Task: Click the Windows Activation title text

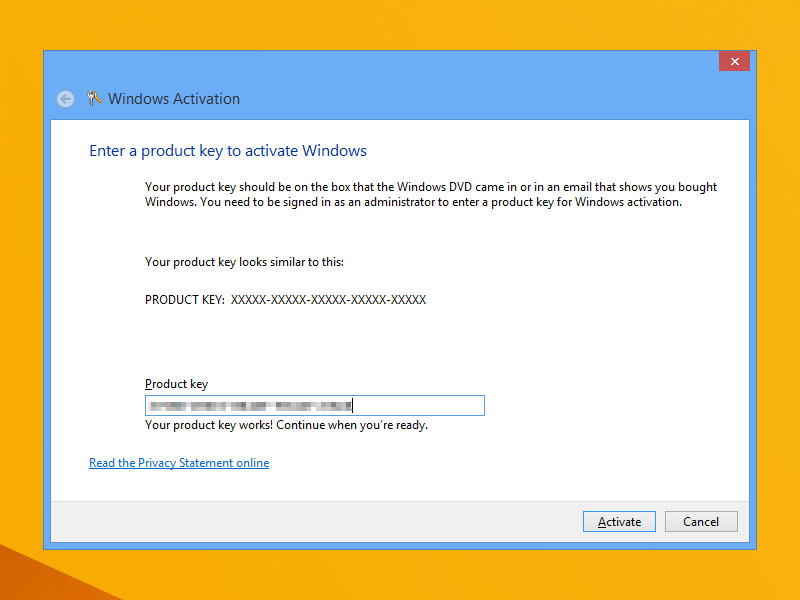Action: pos(174,99)
